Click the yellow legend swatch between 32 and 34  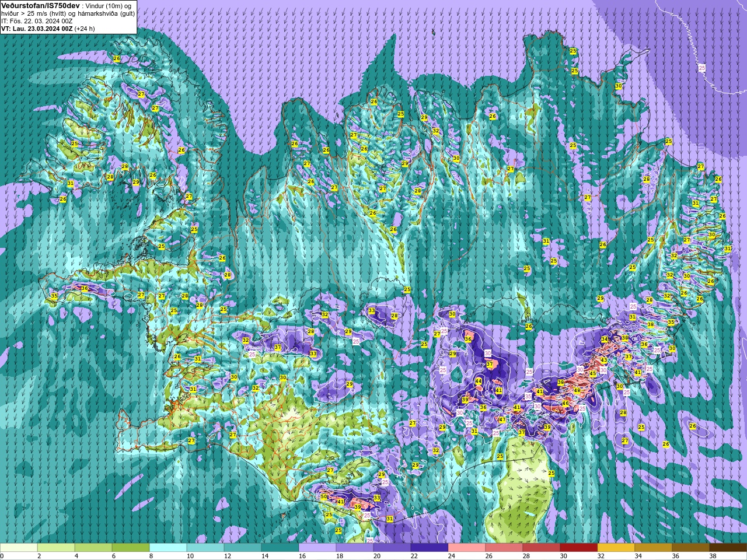(x=616, y=548)
